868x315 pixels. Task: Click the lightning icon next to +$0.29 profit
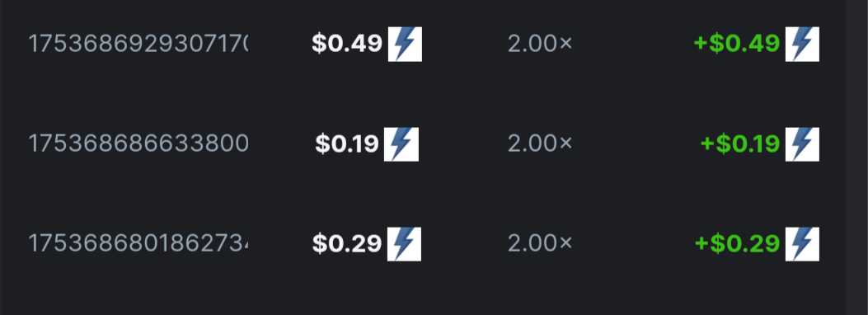[x=802, y=243]
